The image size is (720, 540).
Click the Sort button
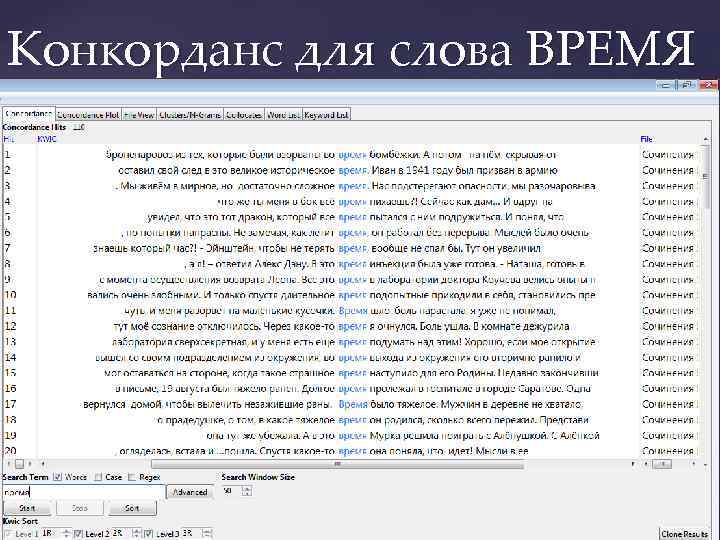[132, 508]
